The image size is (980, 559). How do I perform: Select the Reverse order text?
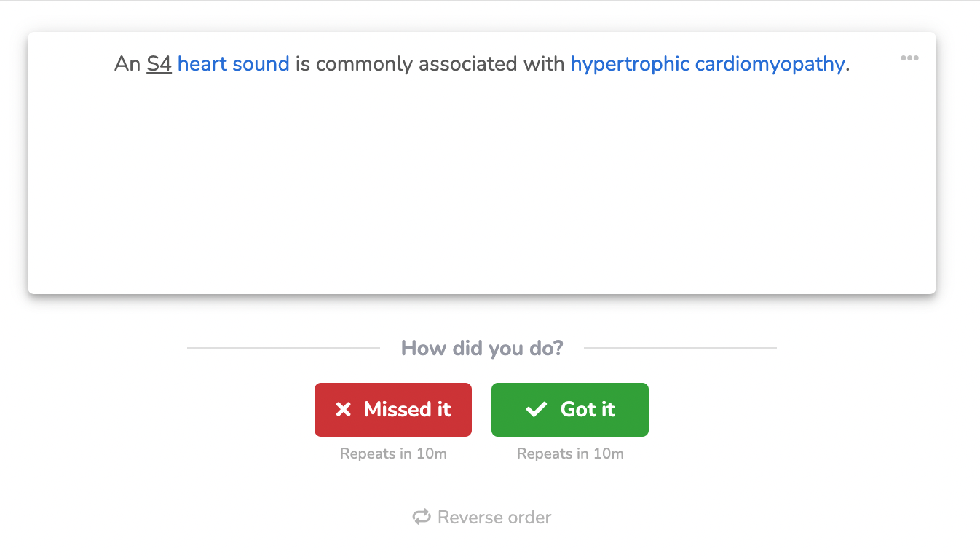coord(494,518)
